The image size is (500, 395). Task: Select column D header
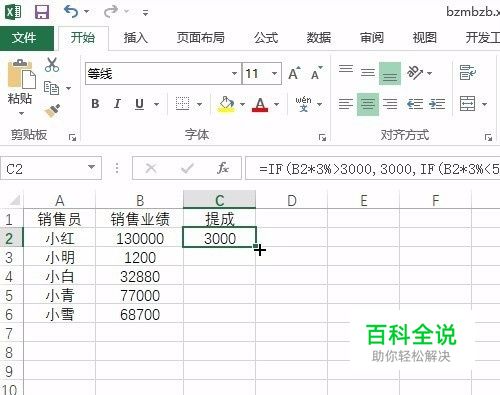pyautogui.click(x=292, y=200)
